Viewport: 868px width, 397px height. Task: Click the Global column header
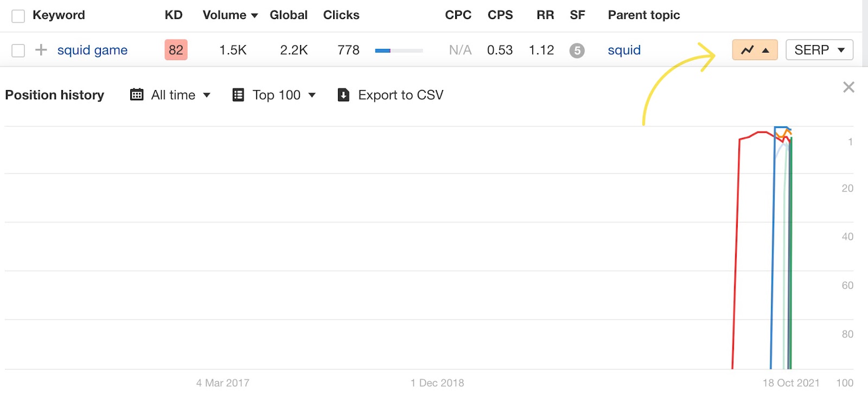coord(289,15)
